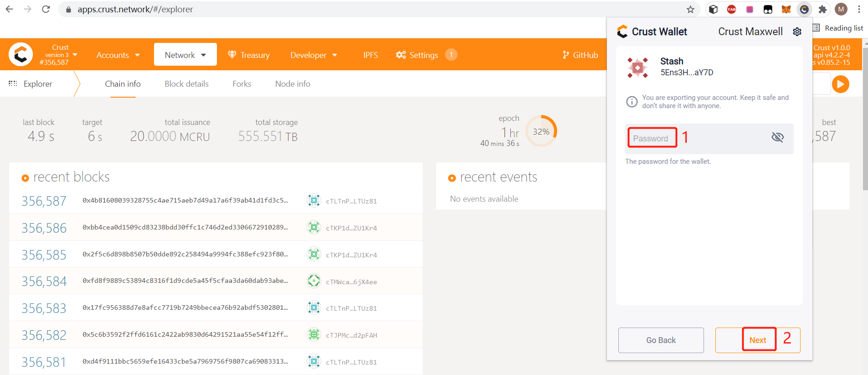Viewport: 868px width, 375px height.
Task: Click hash 0x4b81608039328755c4ae... text
Action: point(185,200)
